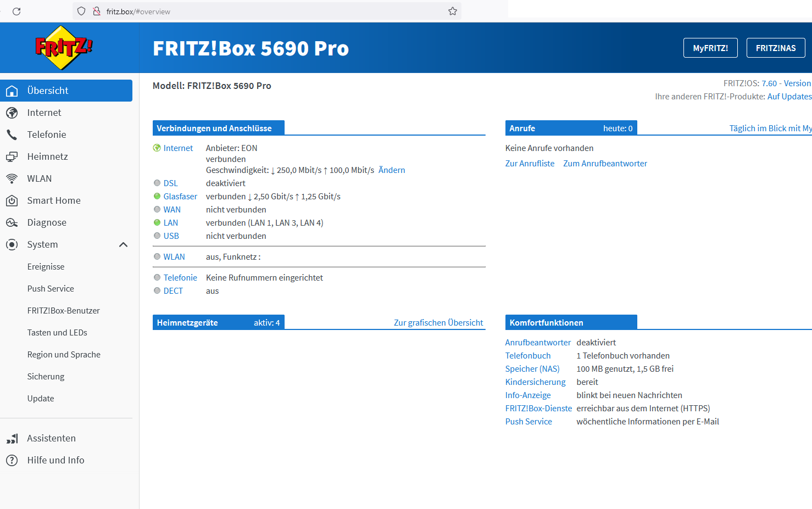
Task: Open the Info-Anzeige link
Action: tap(528, 395)
